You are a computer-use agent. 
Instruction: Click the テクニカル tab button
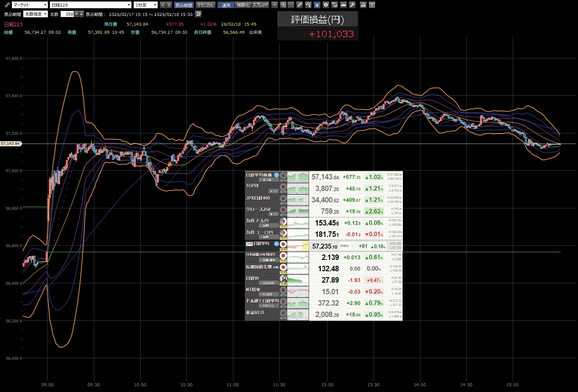click(x=205, y=5)
